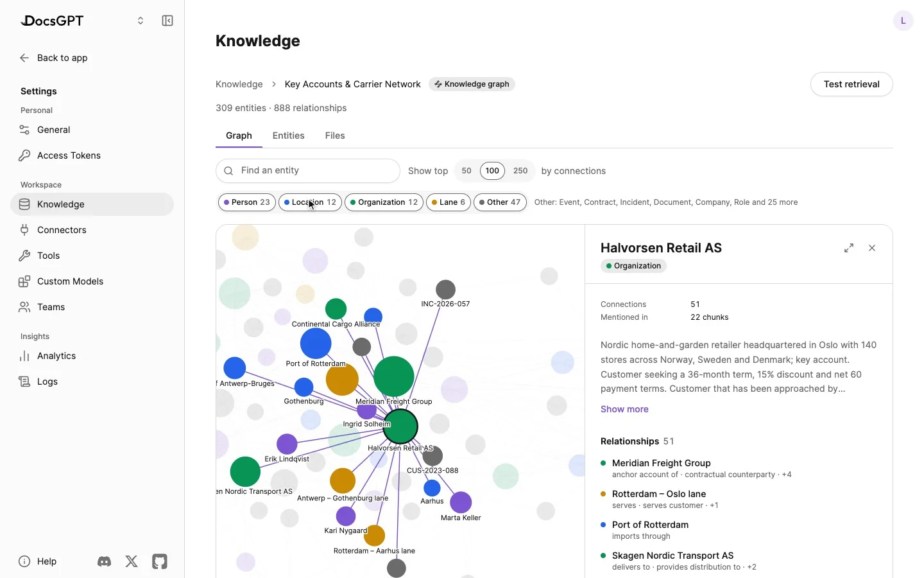Expand the Halvorsen Retail AS detail panel
This screenshot has height=578, width=924.
click(x=849, y=248)
